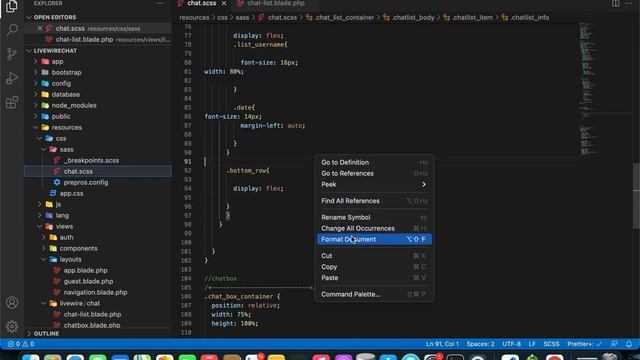Click Ln 91, Col 1 status

[442, 344]
